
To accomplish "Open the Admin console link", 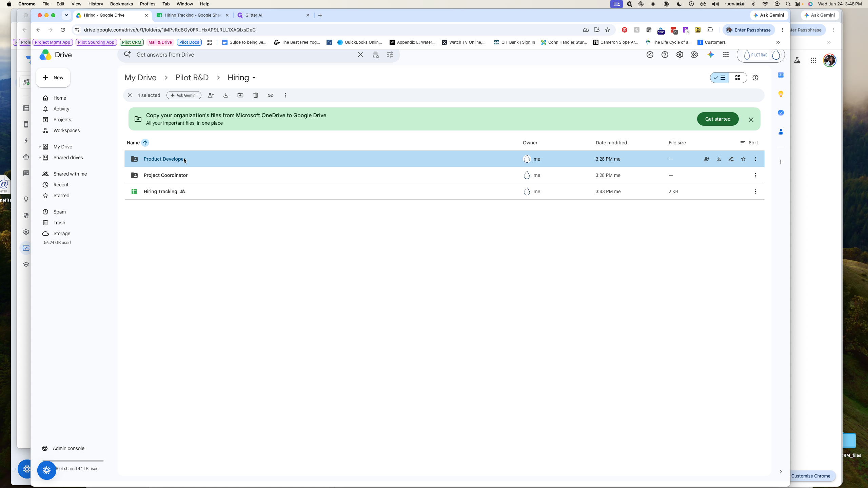I will 68,448.
